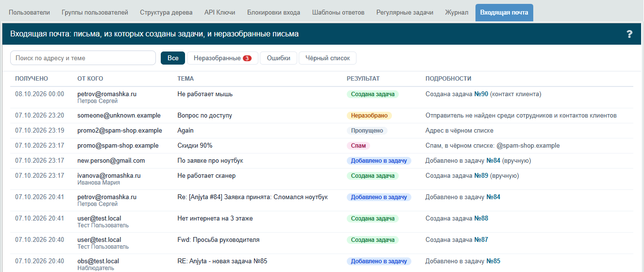The height and width of the screenshot is (272, 644).
Task: Select subject 'RE: Anjyta - новая задача №85'
Action: (x=222, y=261)
